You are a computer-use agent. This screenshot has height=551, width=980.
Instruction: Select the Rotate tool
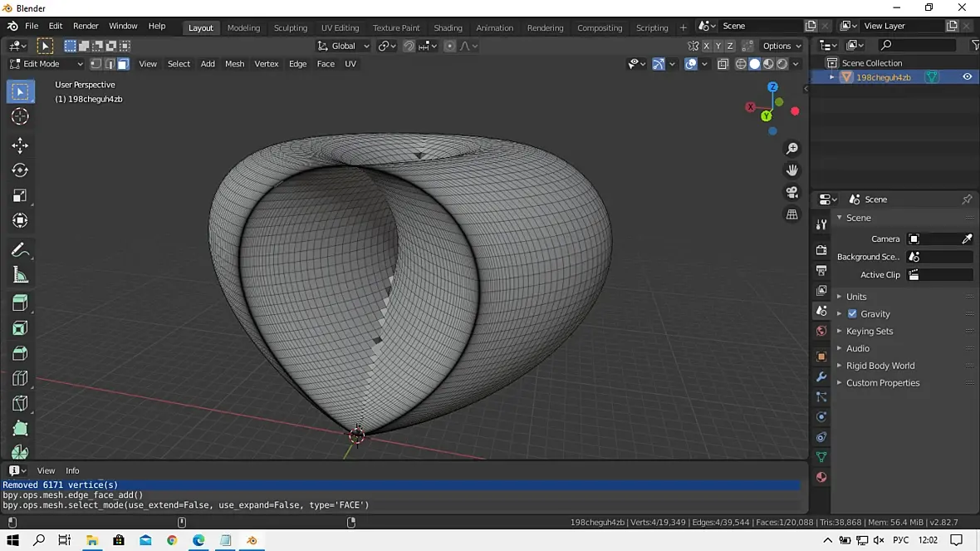click(20, 170)
